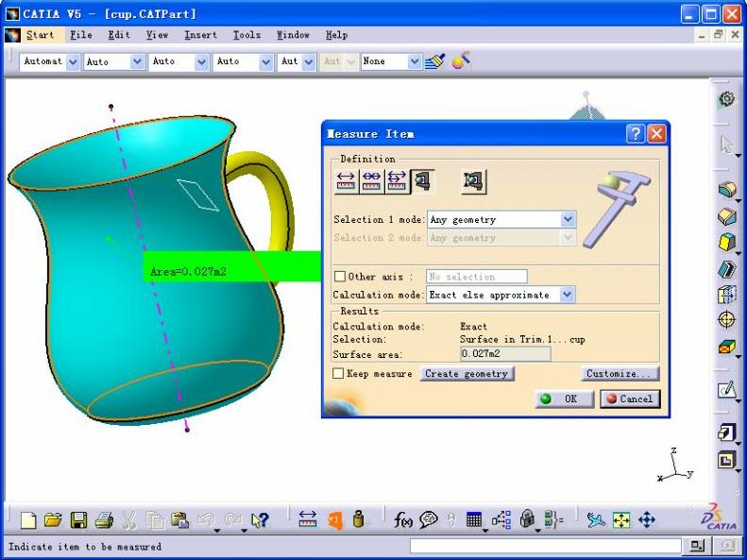The image size is (747, 560).
Task: Activate the Measure Item mode icon in dialog
Action: [423, 181]
